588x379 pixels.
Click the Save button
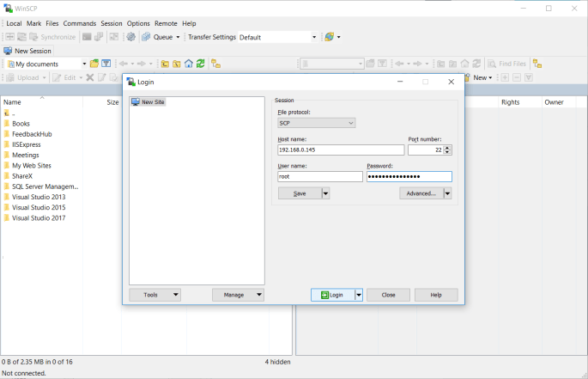click(300, 193)
